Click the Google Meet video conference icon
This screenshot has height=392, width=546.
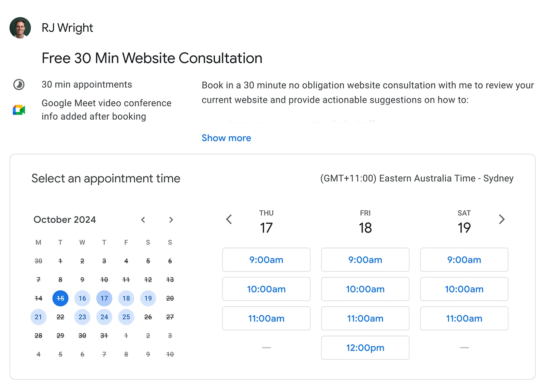[19, 110]
